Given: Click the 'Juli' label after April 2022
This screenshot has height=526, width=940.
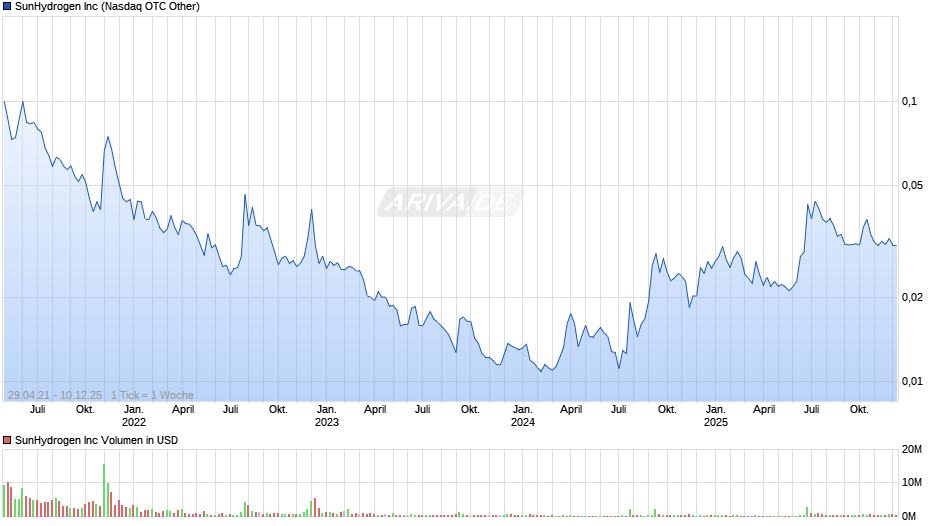Looking at the screenshot, I should coord(231,409).
